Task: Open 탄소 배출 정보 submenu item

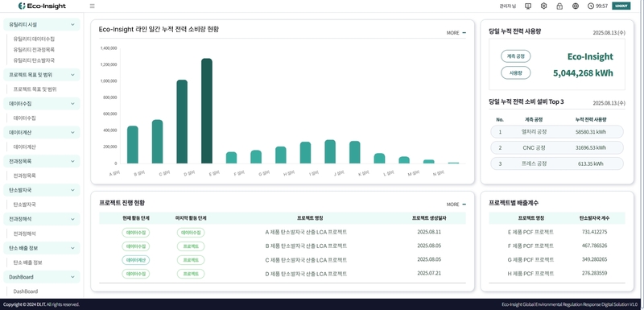Action: (27, 262)
